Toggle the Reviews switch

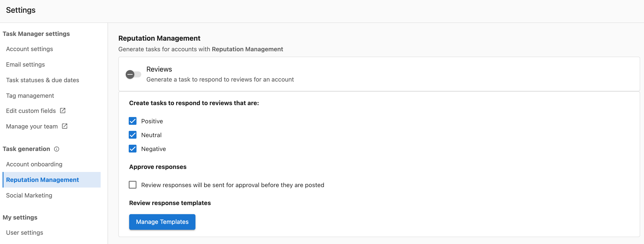click(133, 74)
